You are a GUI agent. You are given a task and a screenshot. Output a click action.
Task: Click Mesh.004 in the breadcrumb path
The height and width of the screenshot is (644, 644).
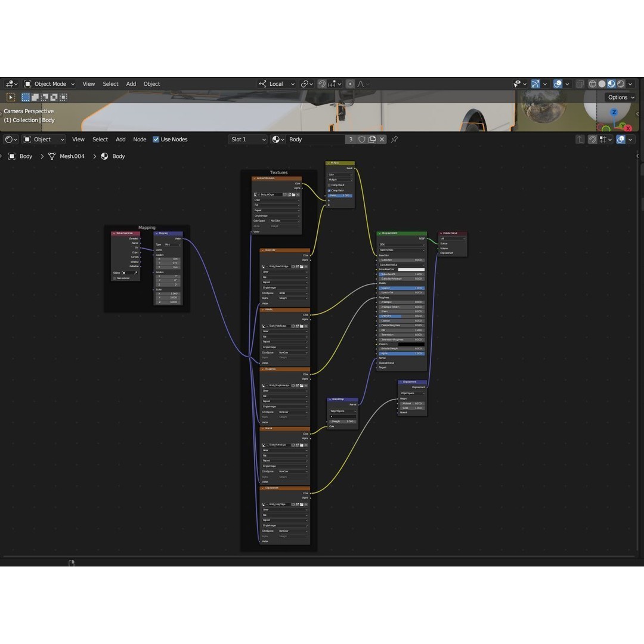point(72,156)
